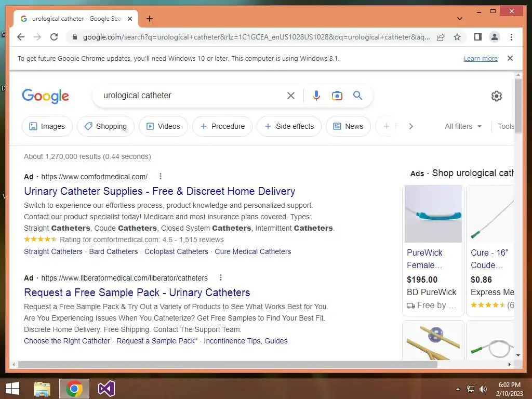Open the volume speaker tray icon
This screenshot has height=399, width=532.
tap(483, 389)
